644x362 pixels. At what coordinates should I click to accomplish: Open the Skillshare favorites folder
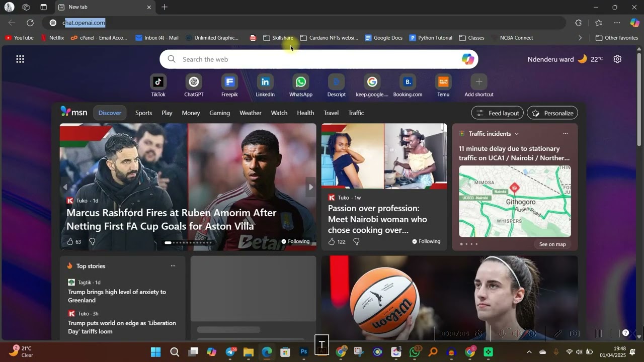click(278, 38)
